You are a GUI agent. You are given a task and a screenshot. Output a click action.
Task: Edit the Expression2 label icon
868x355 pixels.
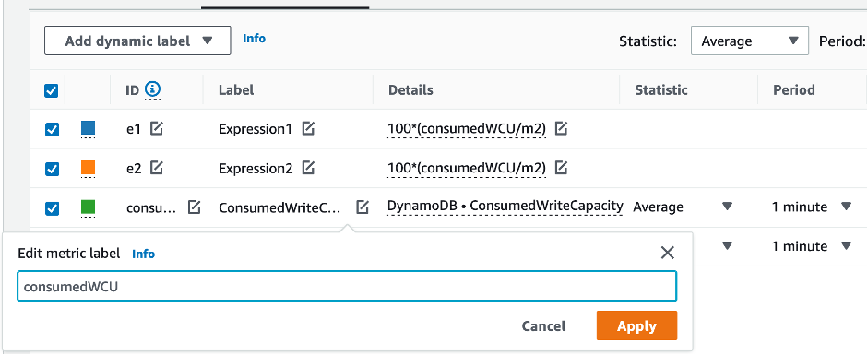pyautogui.click(x=309, y=168)
